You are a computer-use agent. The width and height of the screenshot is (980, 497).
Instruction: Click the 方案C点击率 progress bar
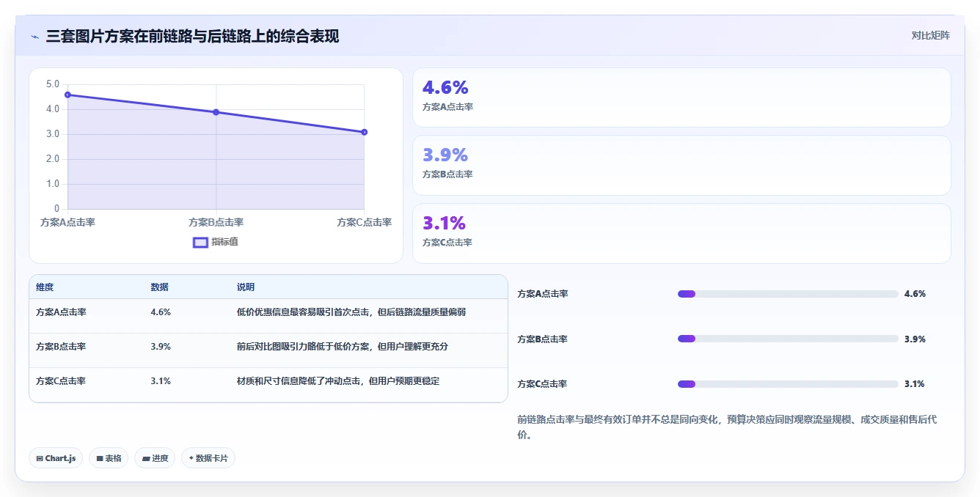[788, 384]
